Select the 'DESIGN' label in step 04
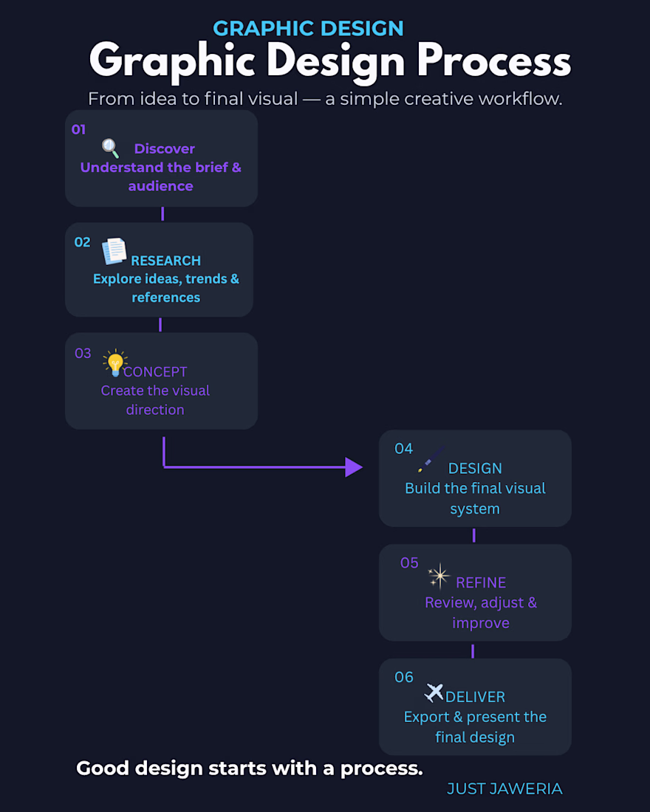The width and height of the screenshot is (650, 812). (475, 468)
